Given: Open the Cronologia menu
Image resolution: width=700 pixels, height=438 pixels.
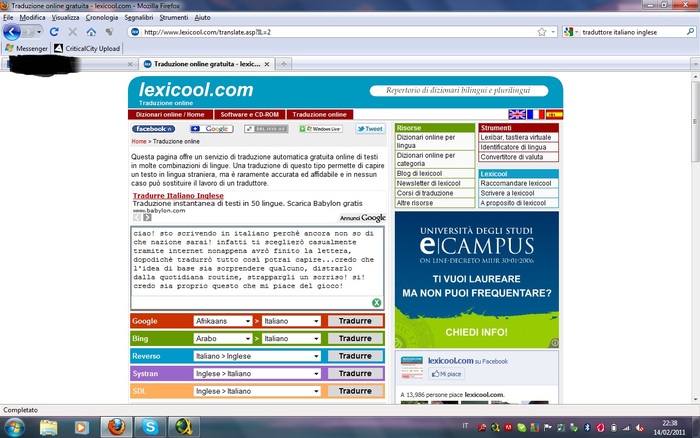Looking at the screenshot, I should (x=102, y=17).
